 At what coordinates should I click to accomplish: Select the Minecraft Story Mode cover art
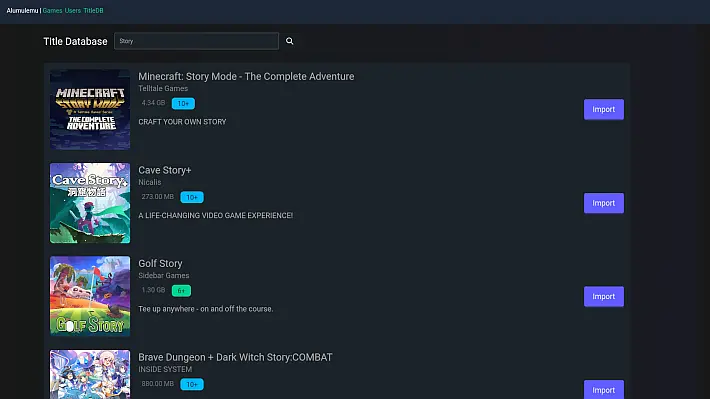[x=90, y=110]
